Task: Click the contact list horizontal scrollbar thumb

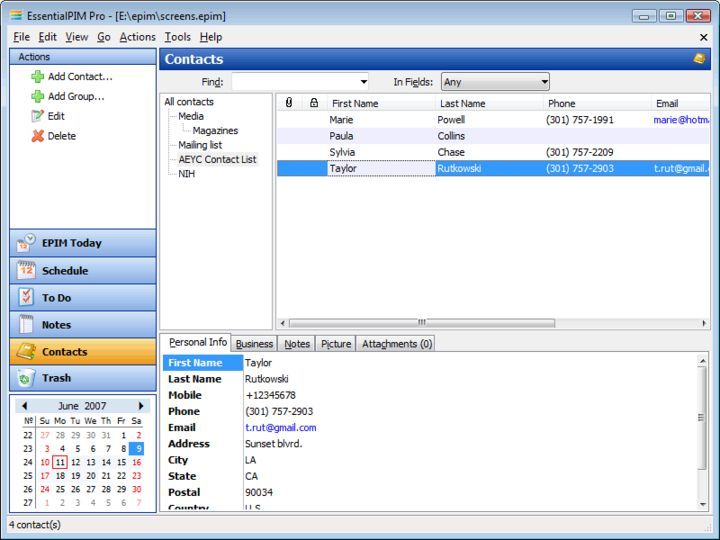Action: point(422,323)
